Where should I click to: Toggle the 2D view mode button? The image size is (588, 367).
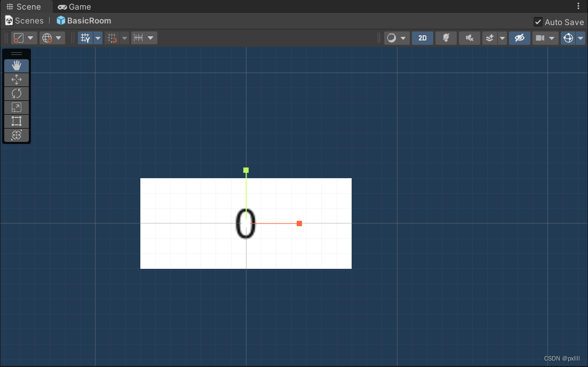pyautogui.click(x=423, y=38)
